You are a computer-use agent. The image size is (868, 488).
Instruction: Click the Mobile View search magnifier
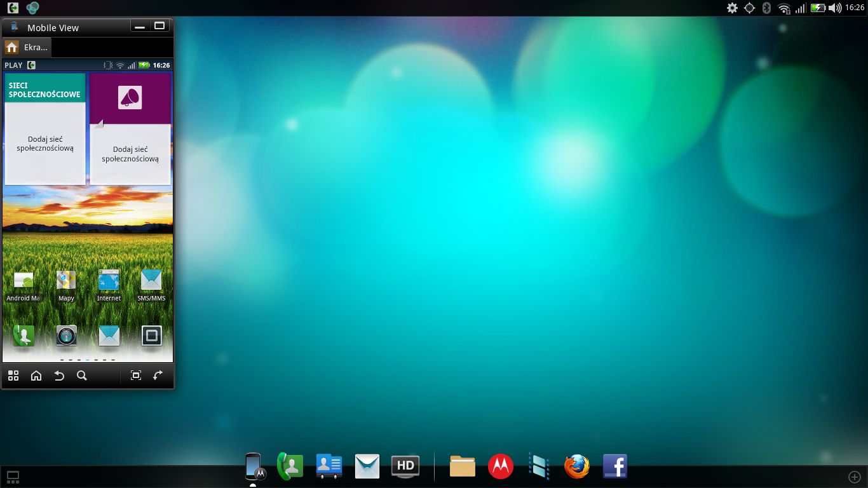[82, 376]
